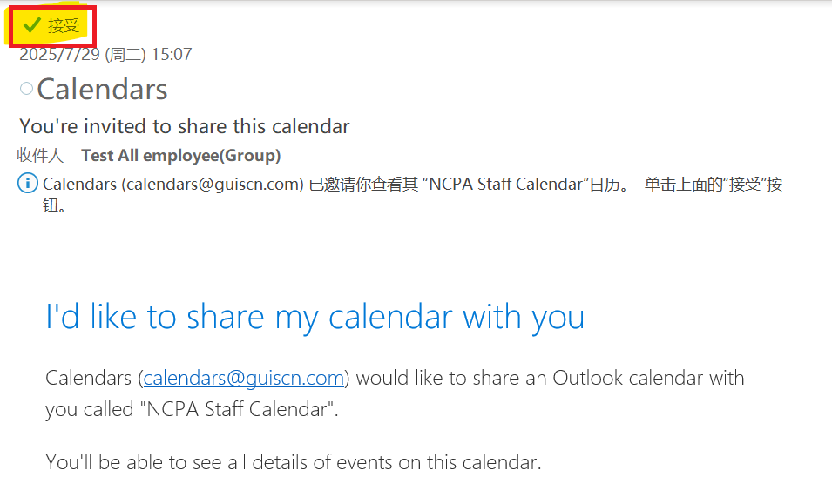Select the sender name Calendars
832x504 pixels.
[x=102, y=89]
